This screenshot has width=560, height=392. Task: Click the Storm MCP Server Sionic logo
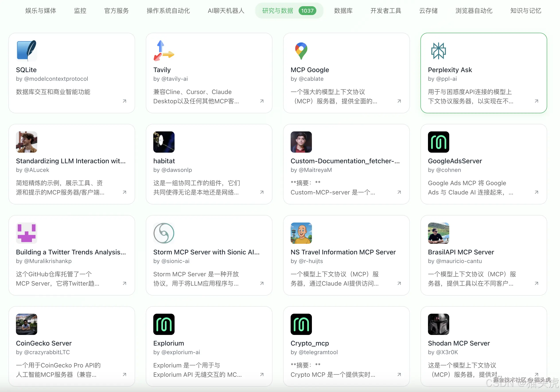(x=164, y=233)
